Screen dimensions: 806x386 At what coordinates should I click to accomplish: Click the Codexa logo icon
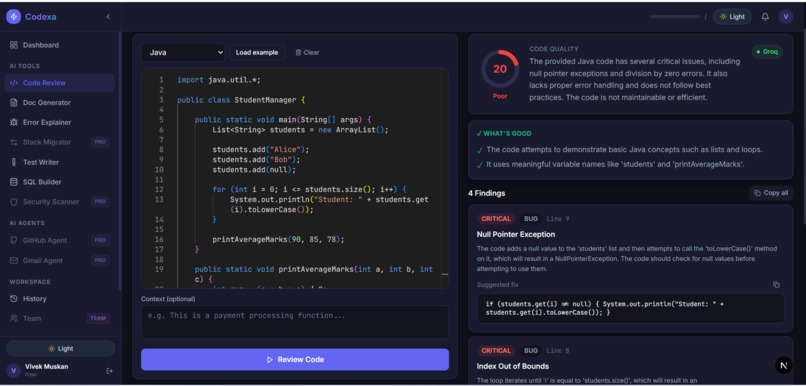coord(13,16)
